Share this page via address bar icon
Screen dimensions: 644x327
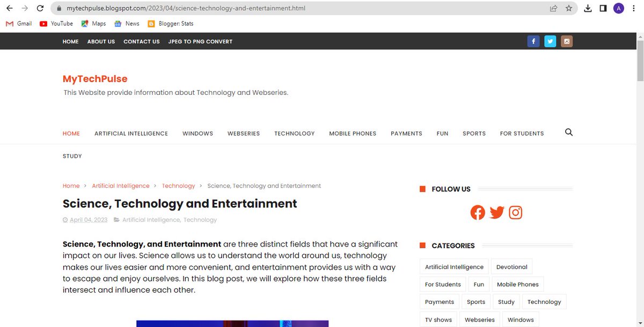pyautogui.click(x=553, y=9)
